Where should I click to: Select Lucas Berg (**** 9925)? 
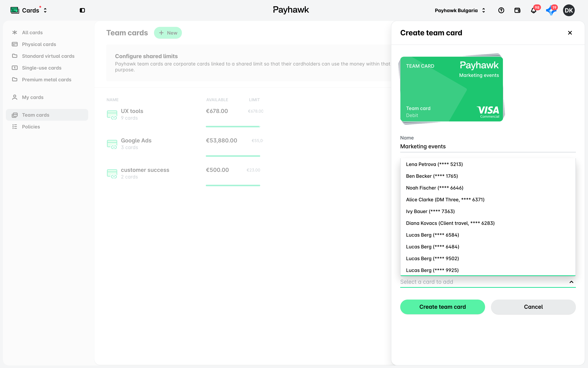point(488,270)
